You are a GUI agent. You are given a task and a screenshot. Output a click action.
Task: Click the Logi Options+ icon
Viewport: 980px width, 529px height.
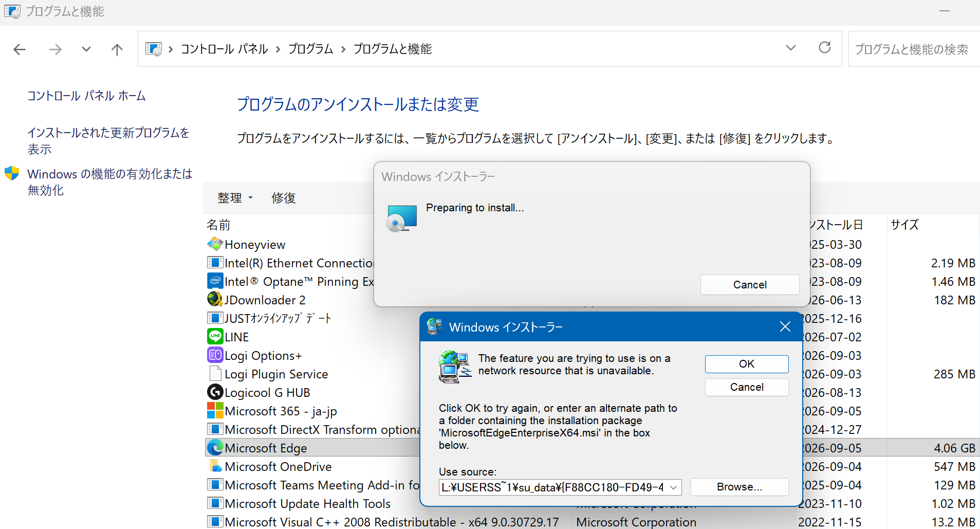(x=215, y=355)
